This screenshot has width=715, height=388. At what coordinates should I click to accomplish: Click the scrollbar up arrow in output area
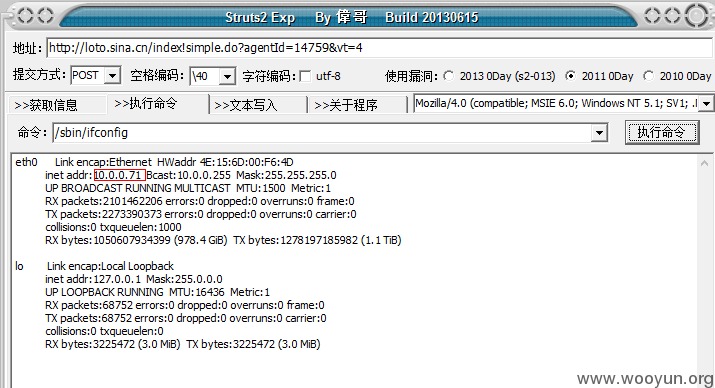point(704,163)
